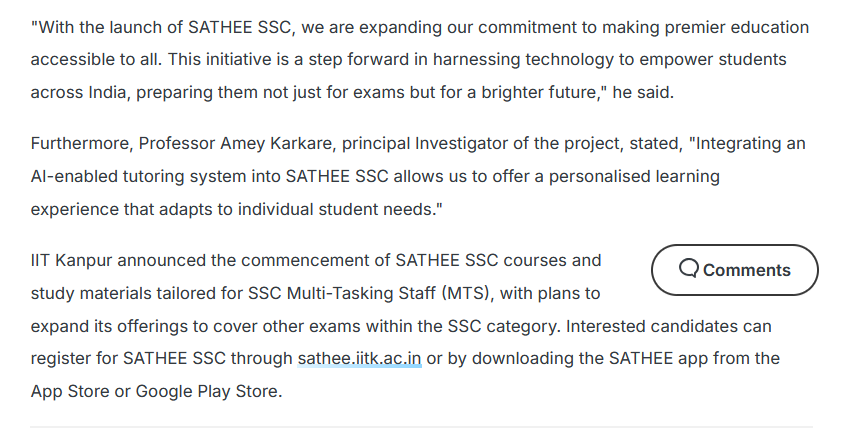
Task: Click "IIT Kanpur" at the paragraph start
Action: pos(71,261)
